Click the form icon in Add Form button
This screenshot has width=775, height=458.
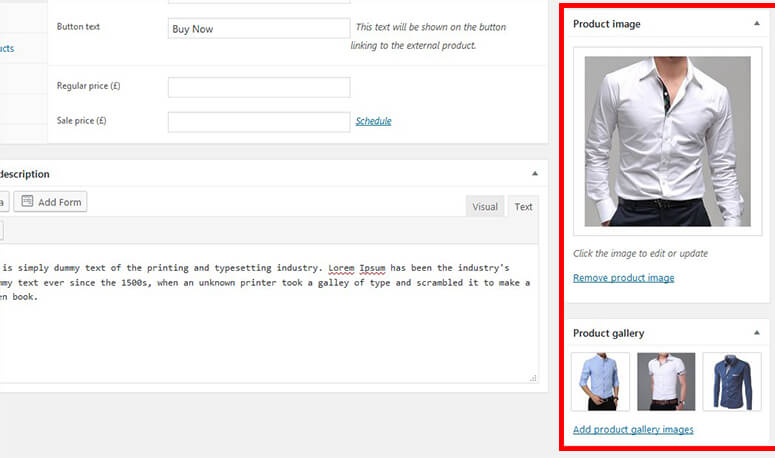coord(27,201)
